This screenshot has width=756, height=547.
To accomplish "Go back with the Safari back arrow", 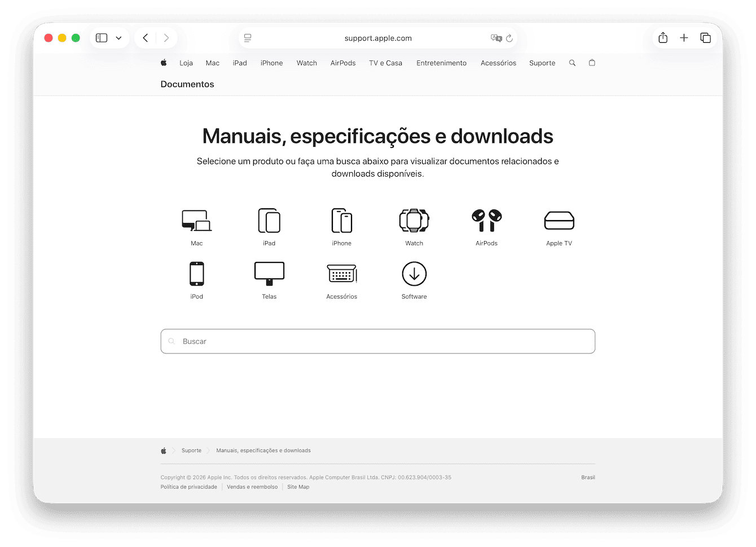I will click(x=146, y=38).
